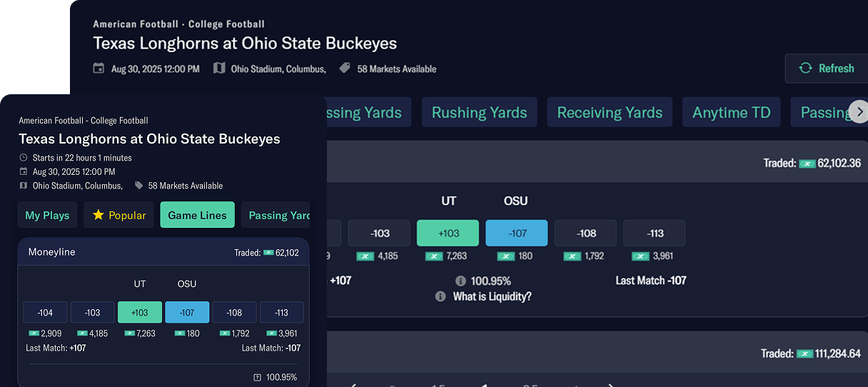The image size is (868, 387).
Task: Click the star icon on the Popular tab
Action: (99, 215)
